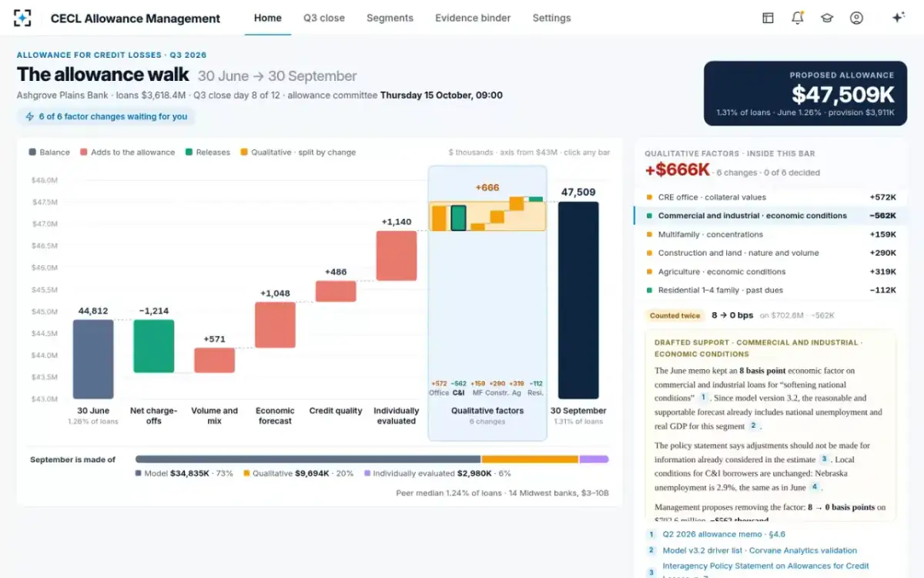Image resolution: width=924 pixels, height=578 pixels.
Task: Open the notifications bell
Action: click(797, 18)
